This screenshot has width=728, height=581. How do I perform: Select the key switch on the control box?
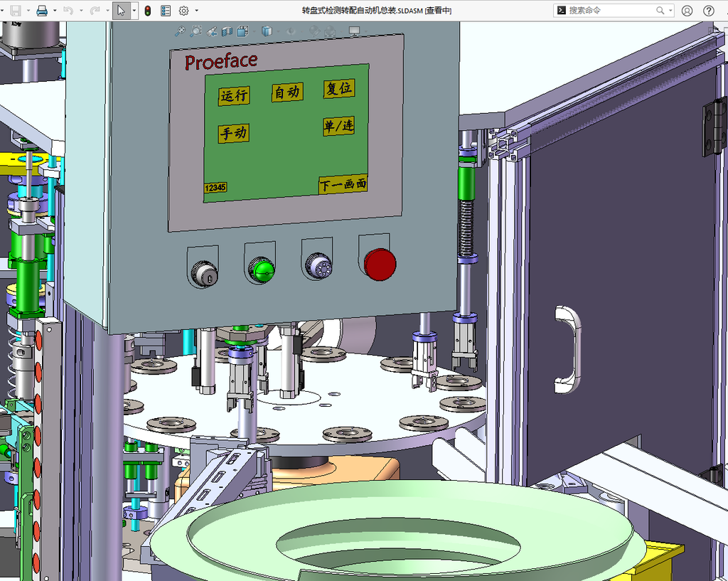click(205, 274)
